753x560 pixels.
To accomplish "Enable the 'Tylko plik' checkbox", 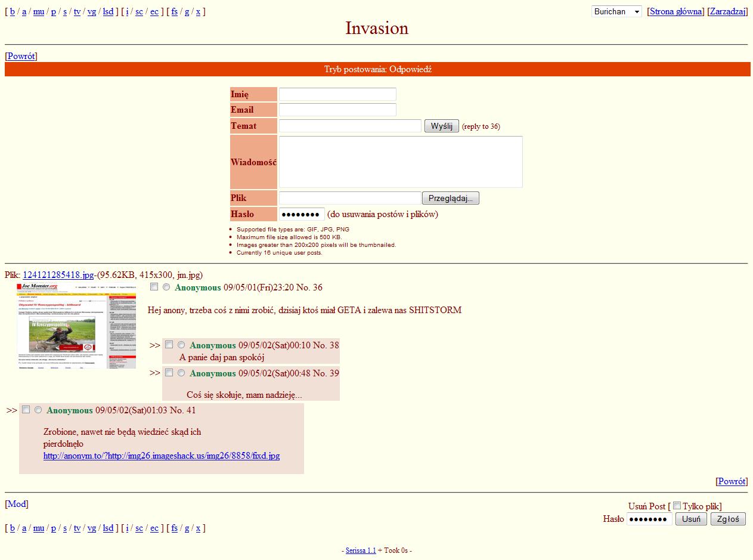I will point(677,506).
